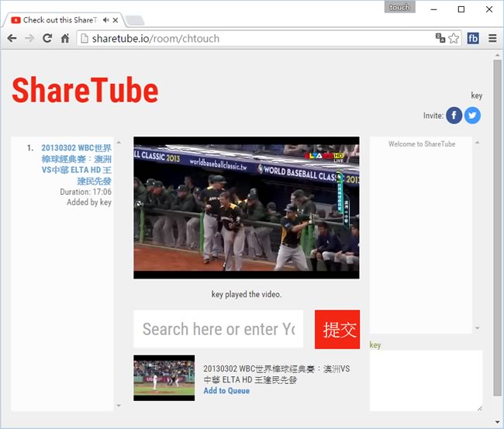Screen dimensions: 504x429
Task: Maximize the browser window
Action: pyautogui.click(x=461, y=9)
